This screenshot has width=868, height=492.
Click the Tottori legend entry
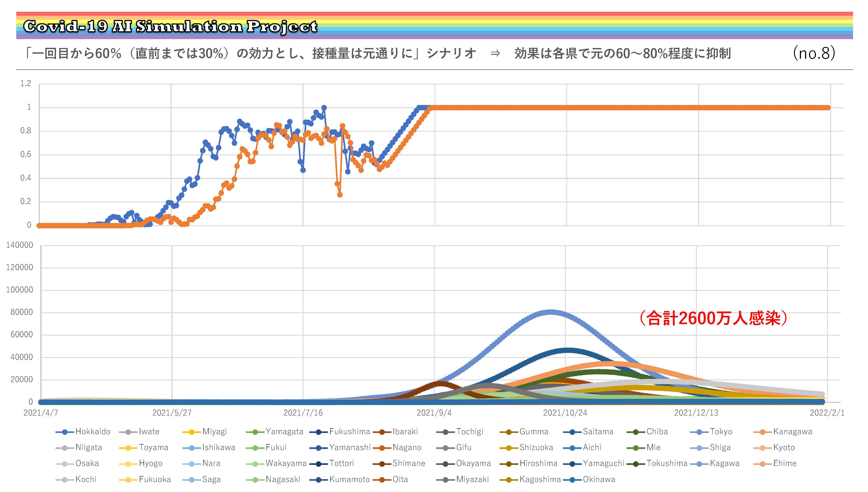(x=331, y=463)
